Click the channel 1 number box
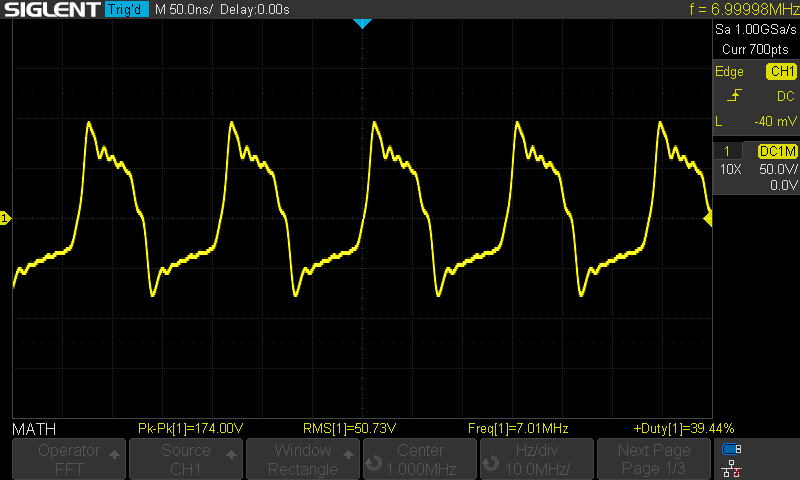This screenshot has width=800, height=480. click(727, 151)
